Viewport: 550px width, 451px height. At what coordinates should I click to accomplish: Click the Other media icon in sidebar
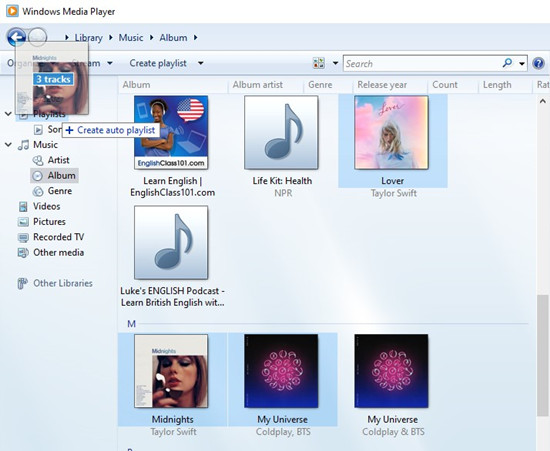pos(23,253)
